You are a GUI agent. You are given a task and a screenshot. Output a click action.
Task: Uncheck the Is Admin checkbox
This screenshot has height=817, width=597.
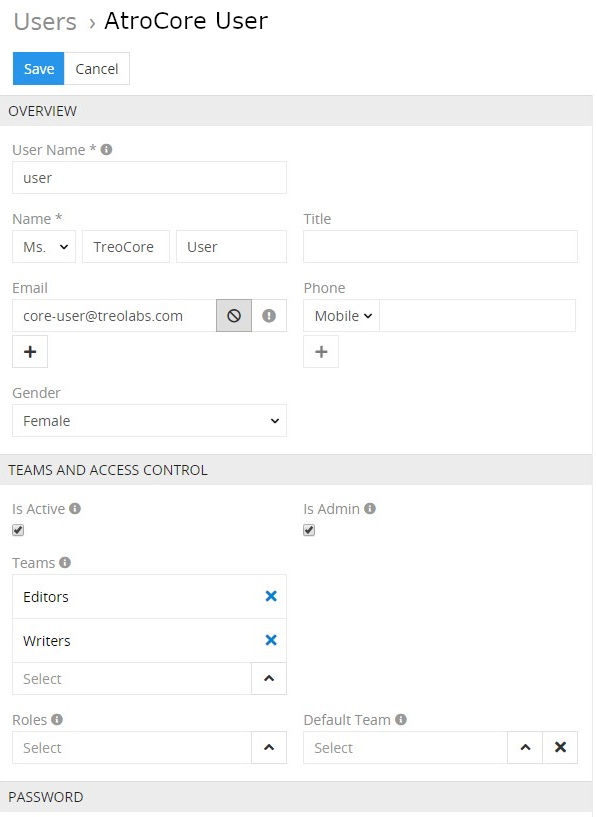pos(309,530)
